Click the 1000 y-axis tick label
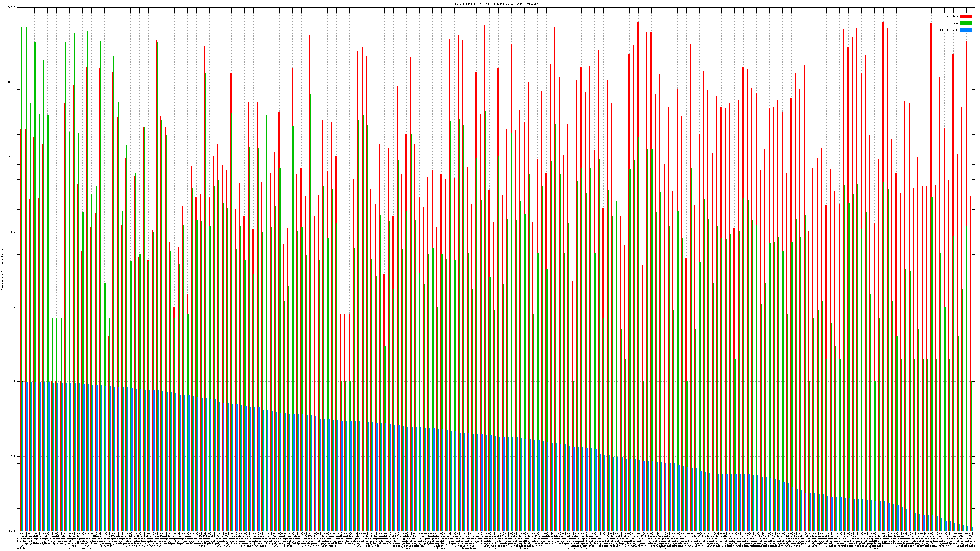980x551 pixels. [x=13, y=157]
